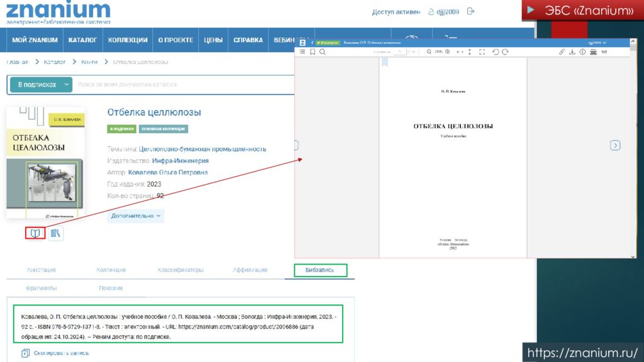The image size is (644, 362).
Task: Click the reader scrollbar up arrow
Action: point(633,41)
